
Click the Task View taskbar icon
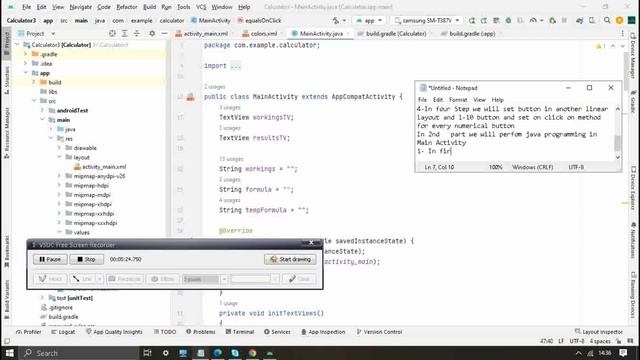pyautogui.click(x=147, y=353)
